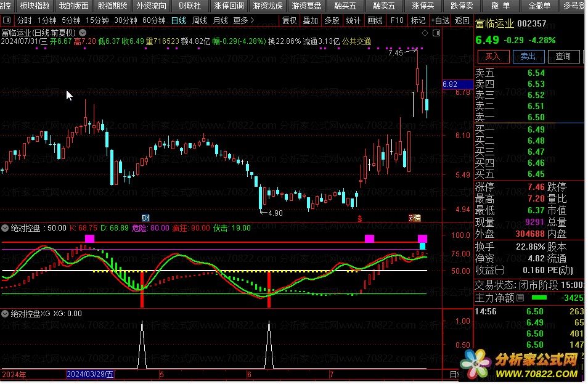588x384 pixels.
Task: Open 涨停回调
Action: tap(229, 6)
